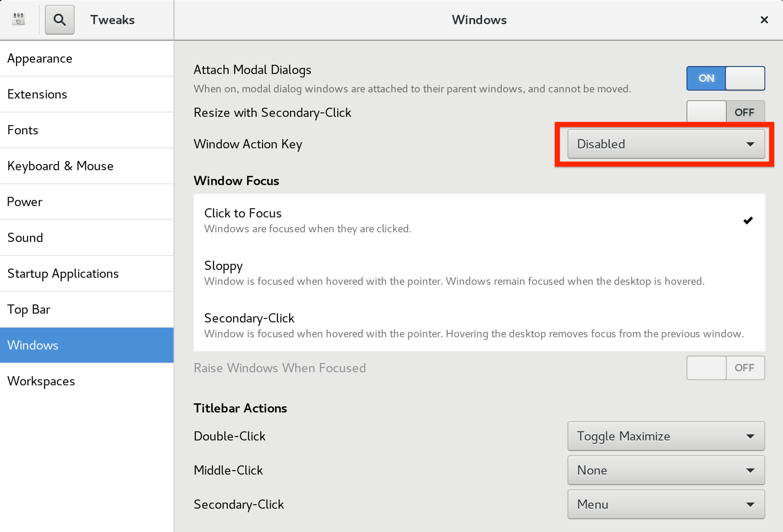Switch to the Top Bar section
Viewport: 783px width, 532px height.
click(x=29, y=309)
